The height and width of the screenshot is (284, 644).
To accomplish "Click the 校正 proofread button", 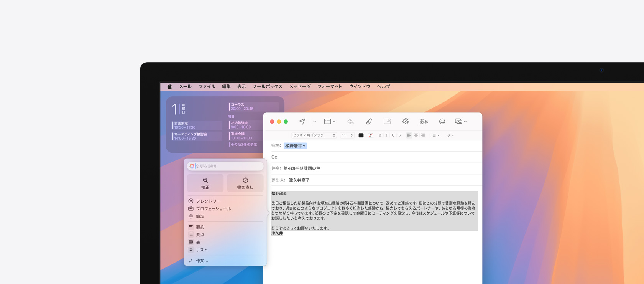I will coord(205,183).
